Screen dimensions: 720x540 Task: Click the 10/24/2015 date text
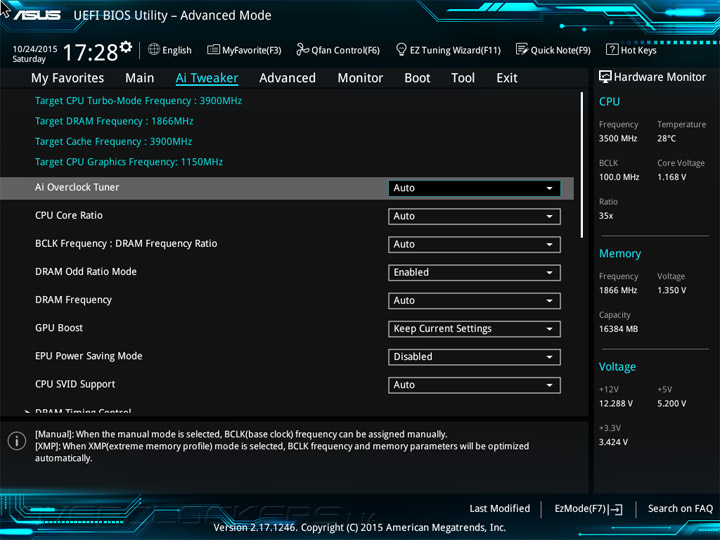(x=35, y=49)
